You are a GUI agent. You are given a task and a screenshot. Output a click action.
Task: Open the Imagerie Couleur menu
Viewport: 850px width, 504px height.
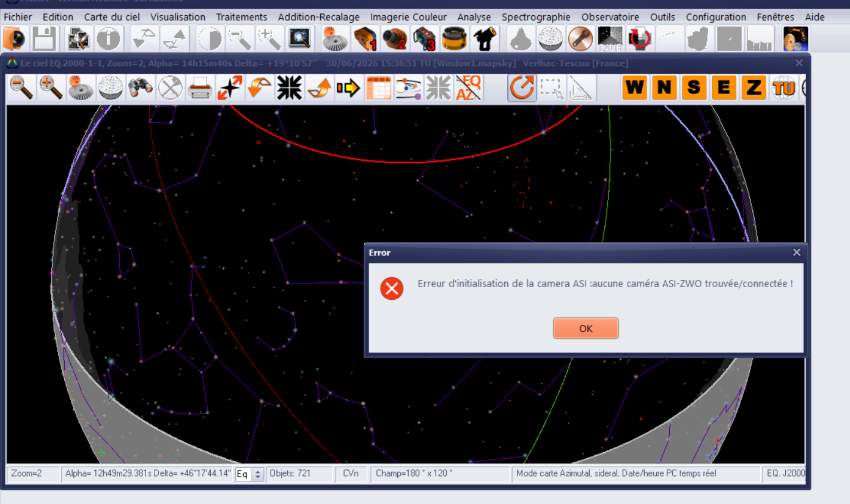coord(409,17)
